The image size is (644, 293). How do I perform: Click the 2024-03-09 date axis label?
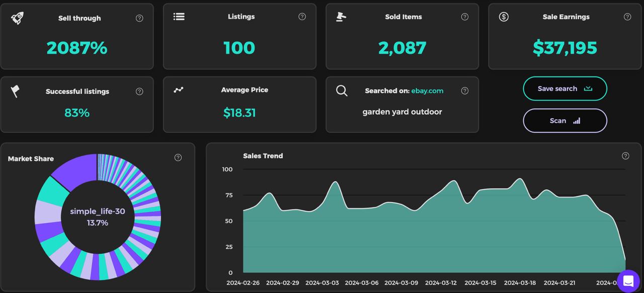pyautogui.click(x=401, y=283)
